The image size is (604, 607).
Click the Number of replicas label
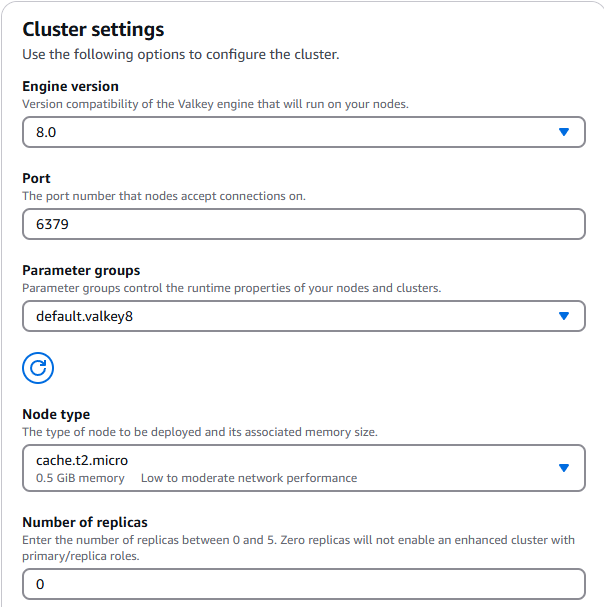pyautogui.click(x=85, y=522)
